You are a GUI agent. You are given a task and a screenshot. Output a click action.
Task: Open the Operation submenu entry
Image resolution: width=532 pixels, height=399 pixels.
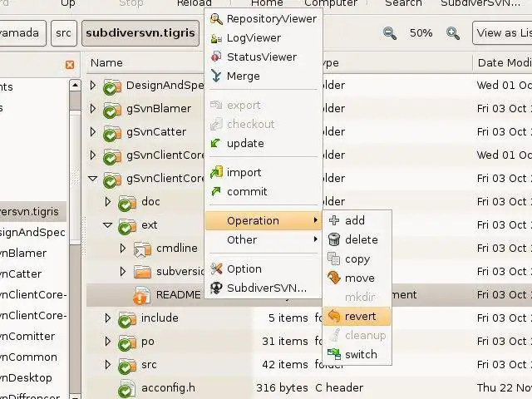264,221
